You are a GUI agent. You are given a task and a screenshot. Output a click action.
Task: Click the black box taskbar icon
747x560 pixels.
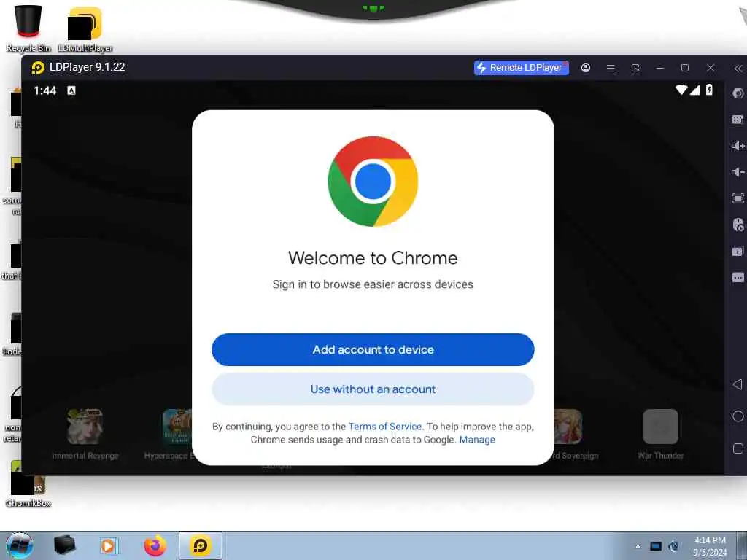64,545
